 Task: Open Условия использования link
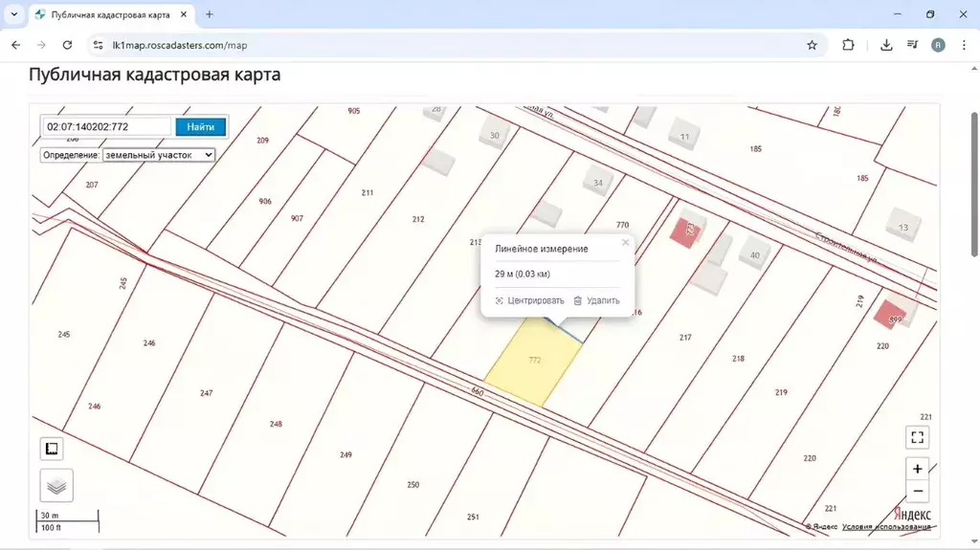[886, 526]
